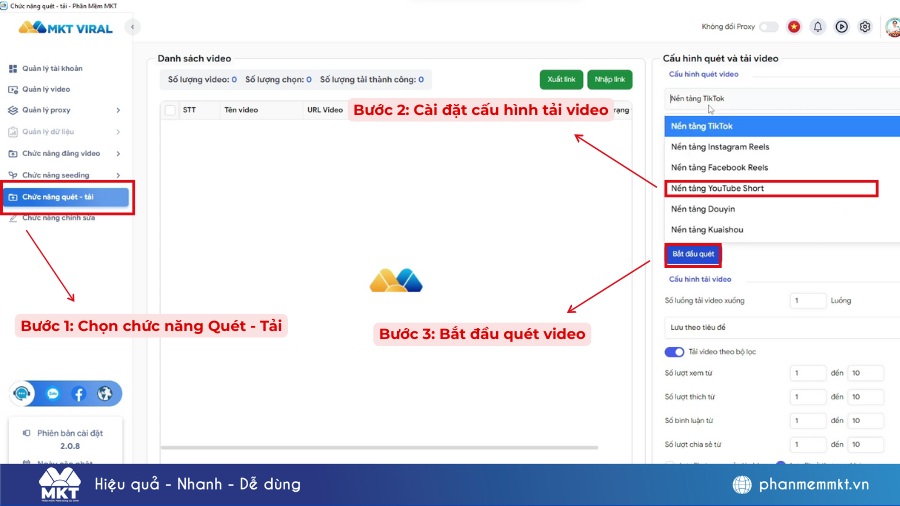This screenshot has width=900, height=506.
Task: Click Số bình luận từ minimum field
Action: click(808, 421)
